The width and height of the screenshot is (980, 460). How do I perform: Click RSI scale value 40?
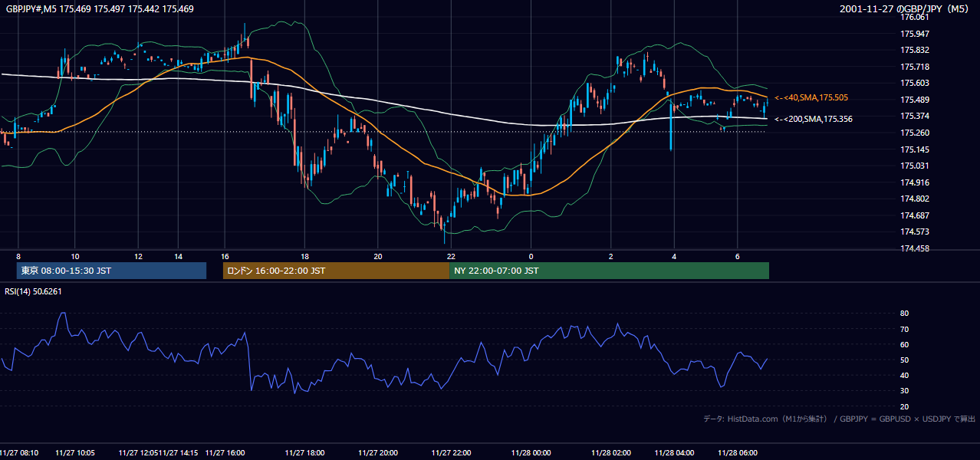(905, 375)
